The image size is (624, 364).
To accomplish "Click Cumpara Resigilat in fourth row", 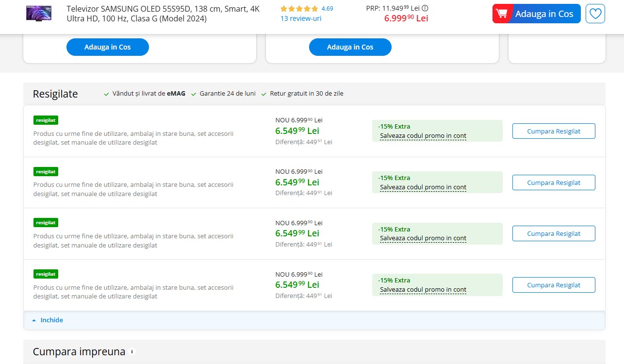I will [554, 285].
